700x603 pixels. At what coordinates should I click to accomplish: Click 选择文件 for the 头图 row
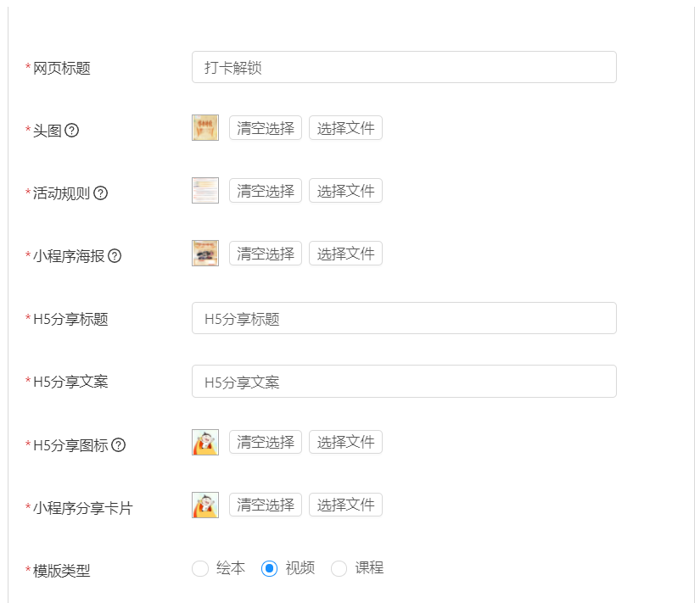(x=345, y=128)
